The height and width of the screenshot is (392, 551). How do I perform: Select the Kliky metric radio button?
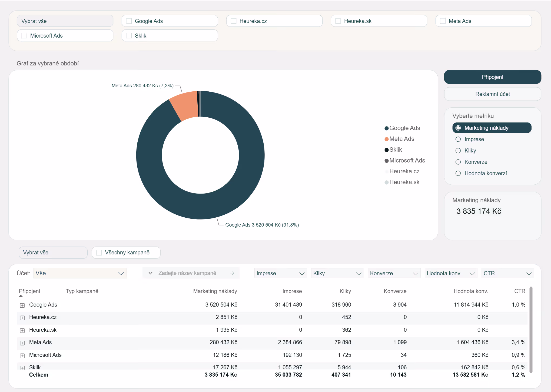[x=458, y=151]
